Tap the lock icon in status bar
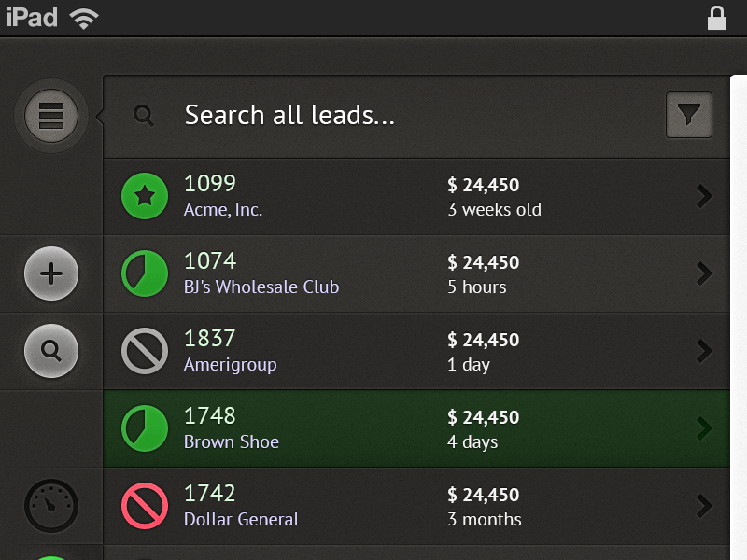Image resolution: width=747 pixels, height=560 pixels. tap(717, 18)
